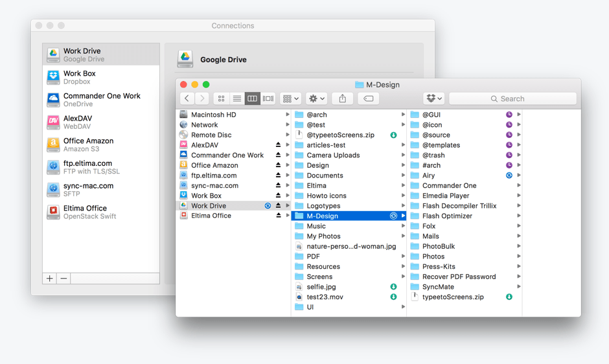Select Work Drive in Connections list
Screen dimensions: 609x364
click(101, 54)
